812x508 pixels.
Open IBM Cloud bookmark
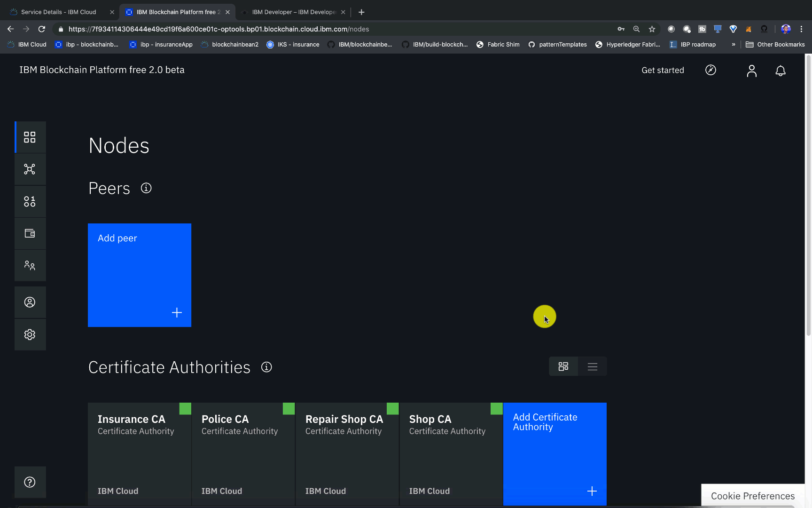(27, 44)
